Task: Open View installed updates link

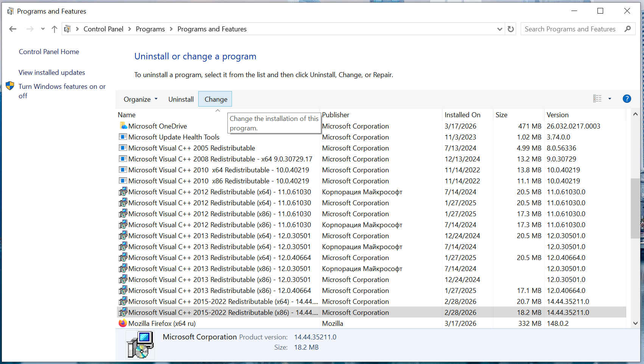Action: [x=52, y=73]
